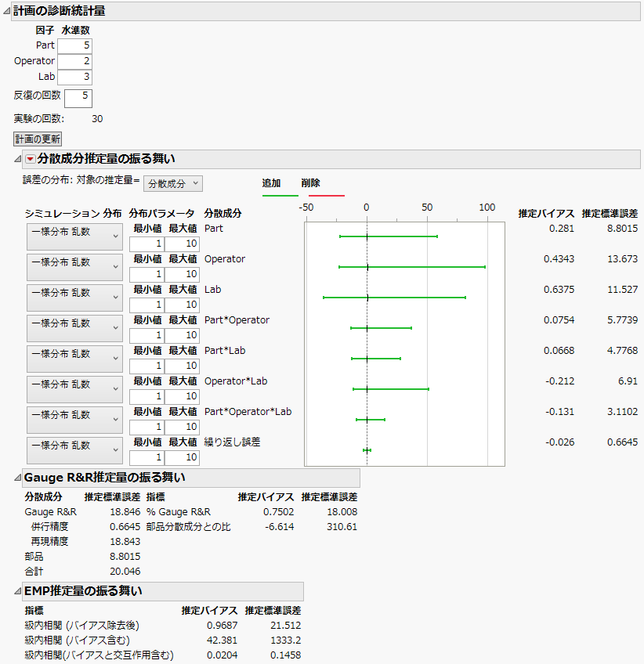Open the distribution dropdown for the Operator row
This screenshot has height=664, width=644.
(x=74, y=267)
